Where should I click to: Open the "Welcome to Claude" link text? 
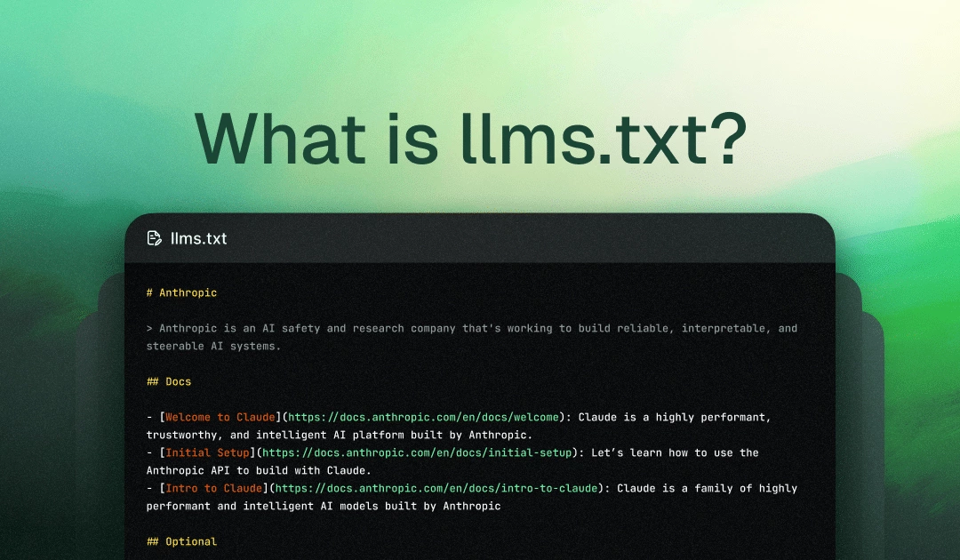[x=210, y=417]
